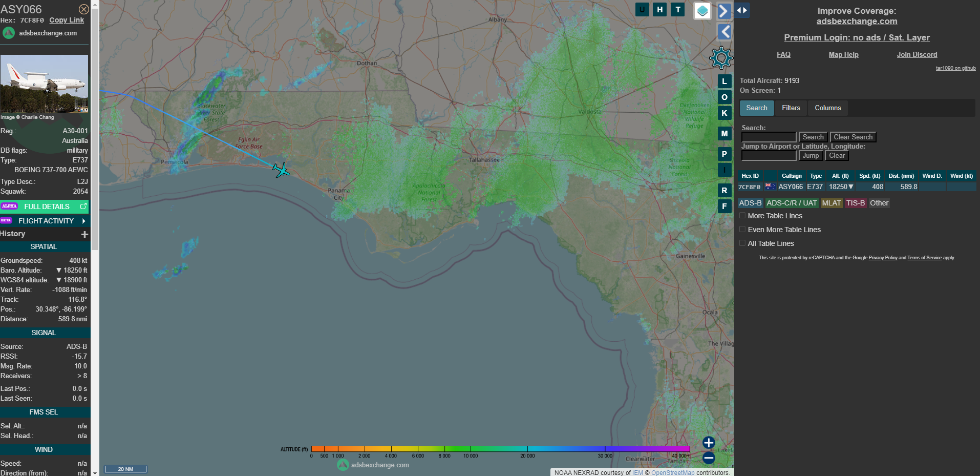The width and height of the screenshot is (980, 476).
Task: Switch to the Columns tab
Action: click(827, 108)
